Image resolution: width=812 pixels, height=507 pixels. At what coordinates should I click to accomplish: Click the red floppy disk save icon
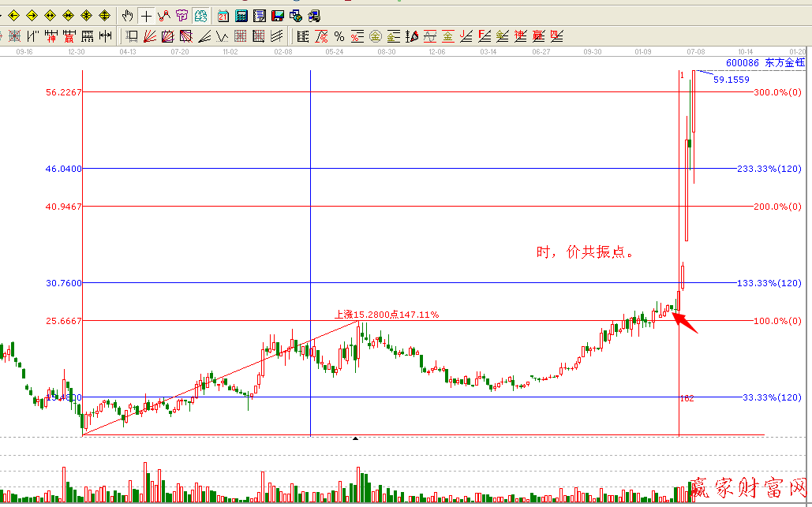click(277, 16)
